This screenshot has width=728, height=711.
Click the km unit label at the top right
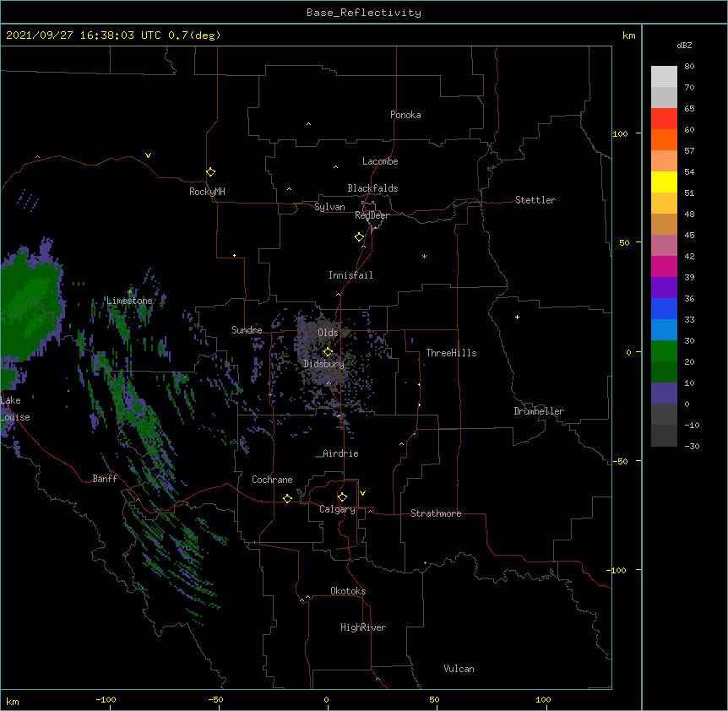click(628, 35)
